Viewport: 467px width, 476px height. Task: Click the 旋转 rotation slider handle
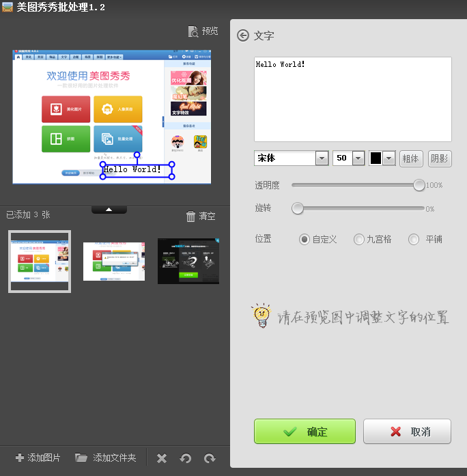click(x=298, y=208)
